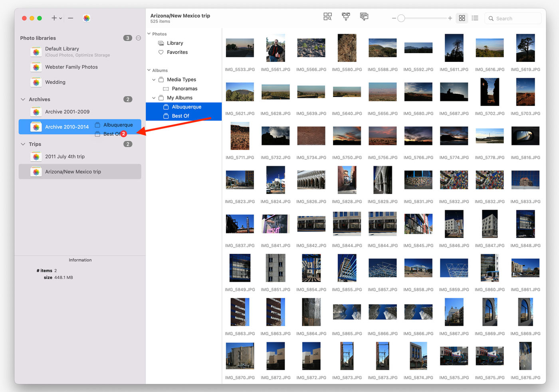559x392 pixels.
Task: Collapse the Archives section
Action: [x=23, y=99]
